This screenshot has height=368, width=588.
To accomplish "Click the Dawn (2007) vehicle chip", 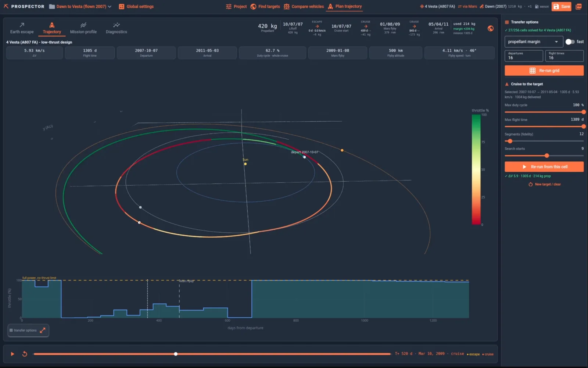I will 493,7.
